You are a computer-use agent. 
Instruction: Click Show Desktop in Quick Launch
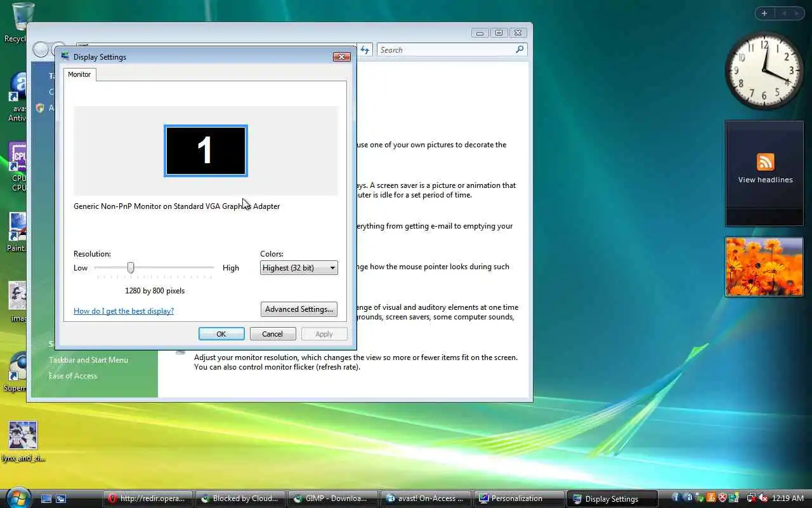click(46, 498)
